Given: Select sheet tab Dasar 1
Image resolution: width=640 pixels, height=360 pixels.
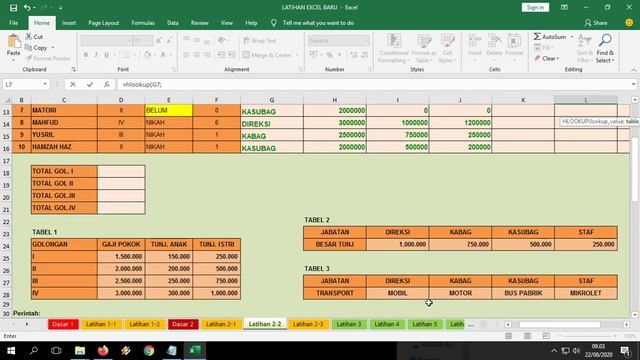Looking at the screenshot, I should pyautogui.click(x=63, y=324).
